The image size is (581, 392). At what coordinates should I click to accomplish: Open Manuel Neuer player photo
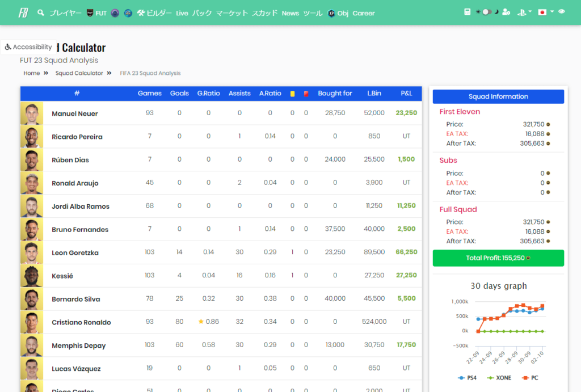tap(32, 113)
